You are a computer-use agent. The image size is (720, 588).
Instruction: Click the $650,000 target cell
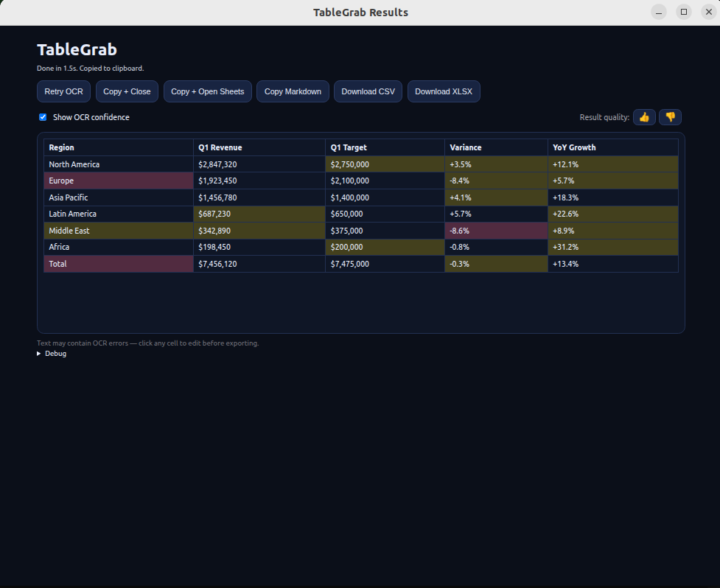[385, 214]
